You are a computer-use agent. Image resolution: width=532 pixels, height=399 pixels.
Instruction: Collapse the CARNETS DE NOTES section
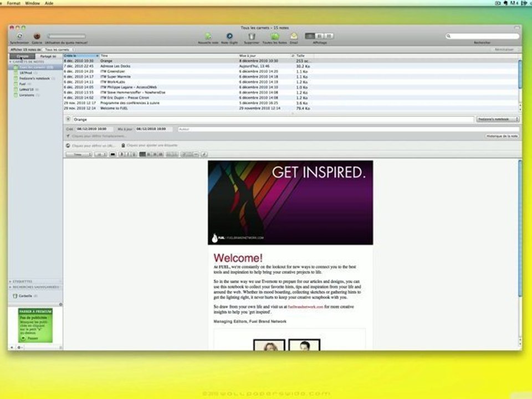[10, 62]
